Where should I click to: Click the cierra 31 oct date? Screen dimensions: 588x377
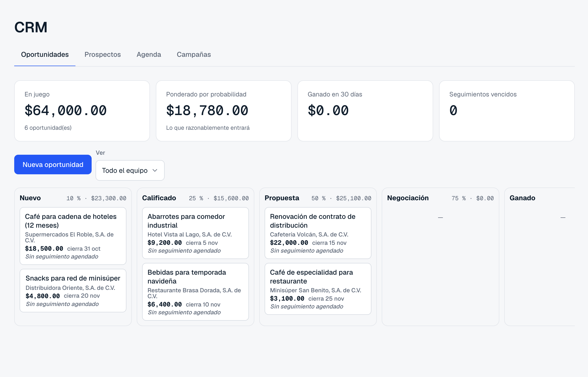click(84, 249)
